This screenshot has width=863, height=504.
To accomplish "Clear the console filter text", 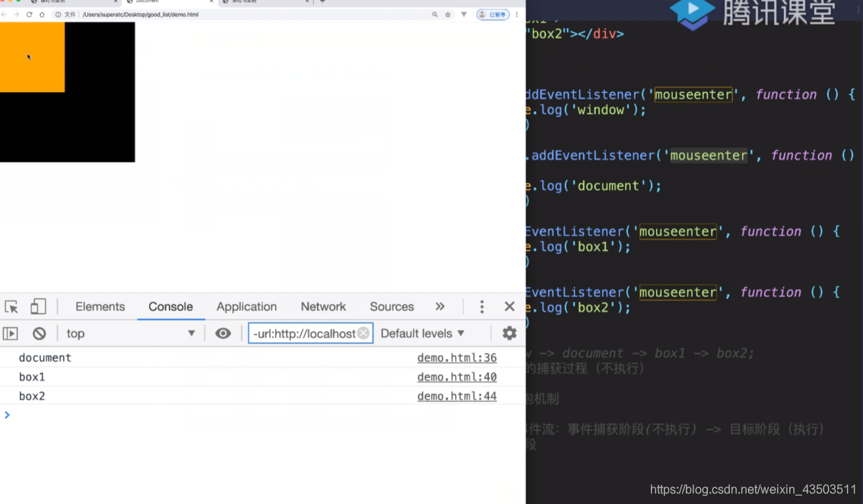I will 363,334.
